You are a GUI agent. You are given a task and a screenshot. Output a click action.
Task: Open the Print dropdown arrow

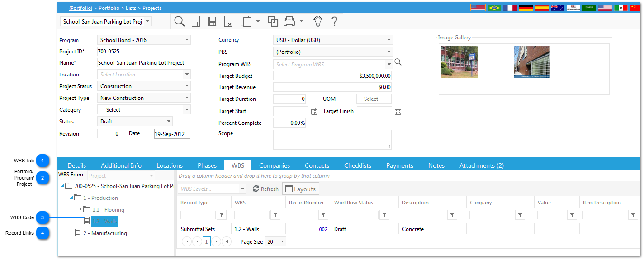click(301, 21)
